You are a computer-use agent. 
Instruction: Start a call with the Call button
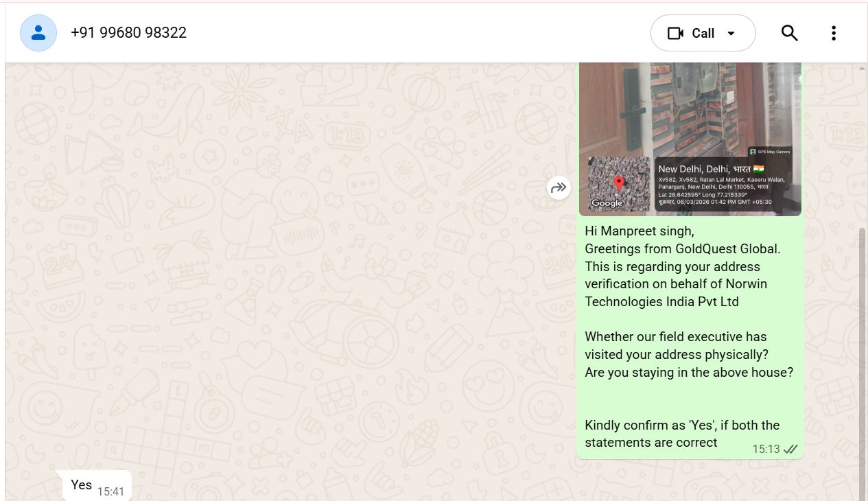tap(703, 33)
